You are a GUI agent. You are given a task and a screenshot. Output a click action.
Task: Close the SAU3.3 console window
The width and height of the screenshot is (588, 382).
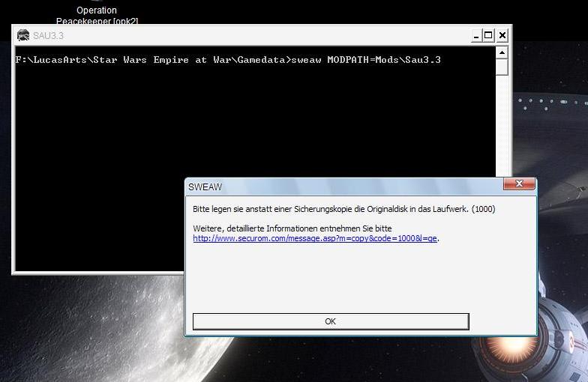coord(502,35)
